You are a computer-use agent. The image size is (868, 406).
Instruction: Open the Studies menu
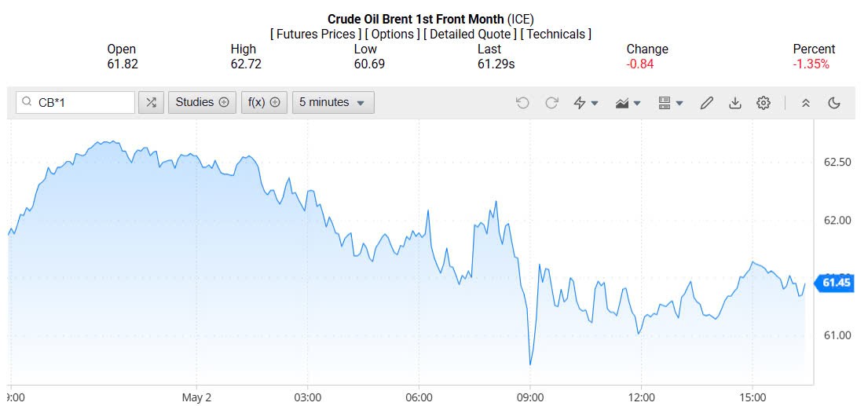pyautogui.click(x=202, y=102)
